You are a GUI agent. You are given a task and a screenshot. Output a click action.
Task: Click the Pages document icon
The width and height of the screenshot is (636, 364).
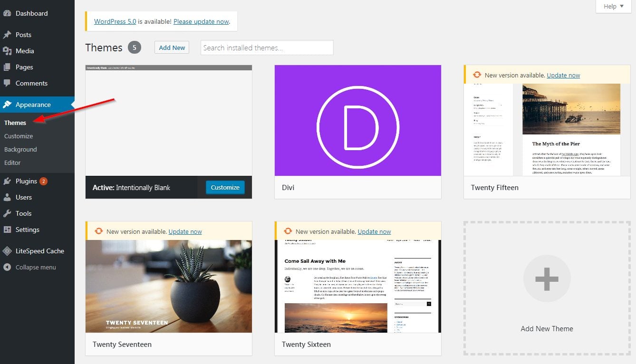pos(7,67)
